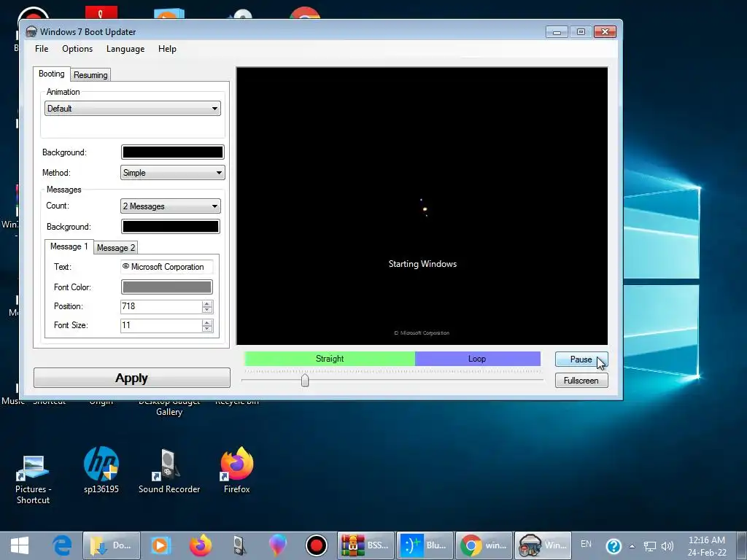Open the network tray icon
Screen dimensions: 747x560
(x=650, y=546)
